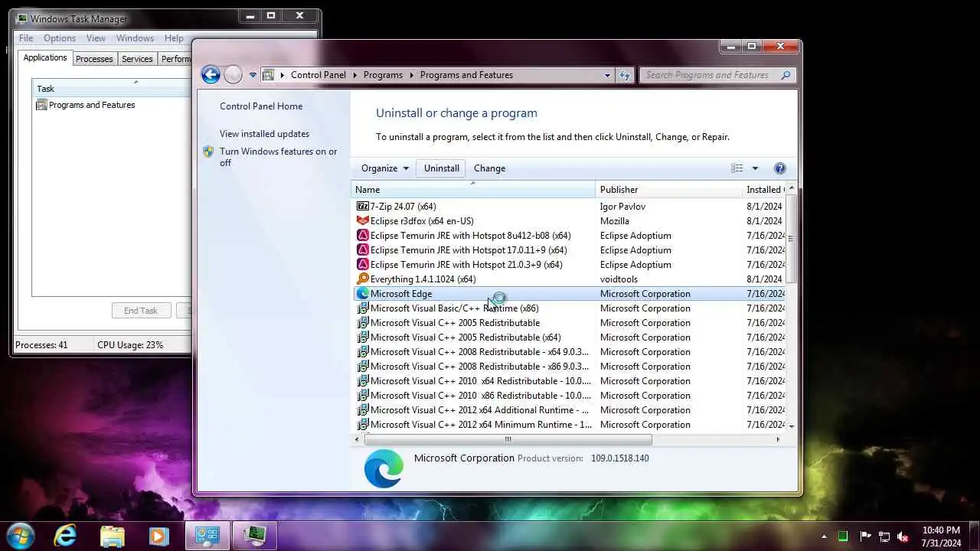Image resolution: width=980 pixels, height=551 pixels.
Task: Open Start menu orb on taskbar
Action: click(x=21, y=536)
